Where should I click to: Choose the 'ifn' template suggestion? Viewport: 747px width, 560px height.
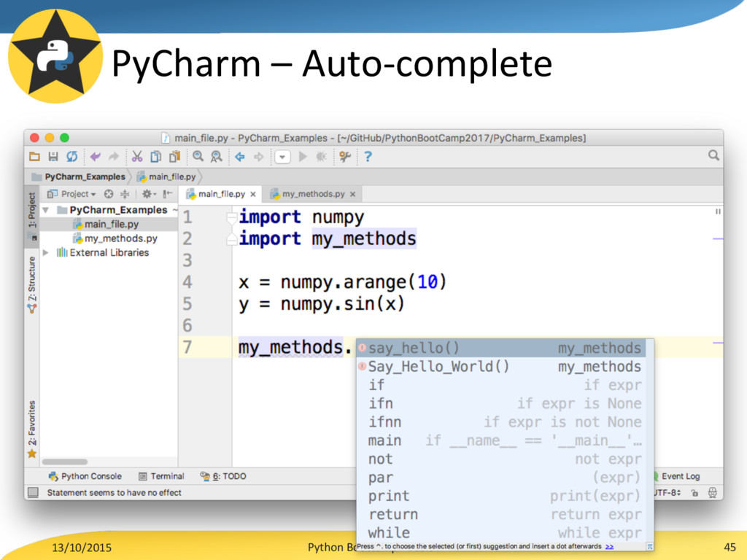[500, 403]
